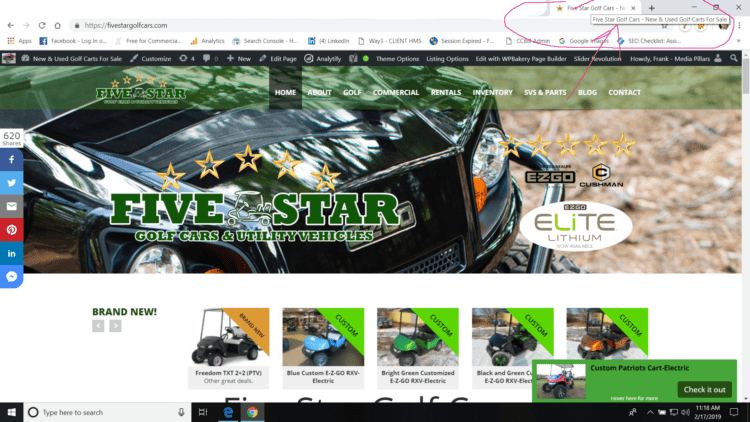Open a new browser tab
The height and width of the screenshot is (422, 750).
[x=651, y=8]
